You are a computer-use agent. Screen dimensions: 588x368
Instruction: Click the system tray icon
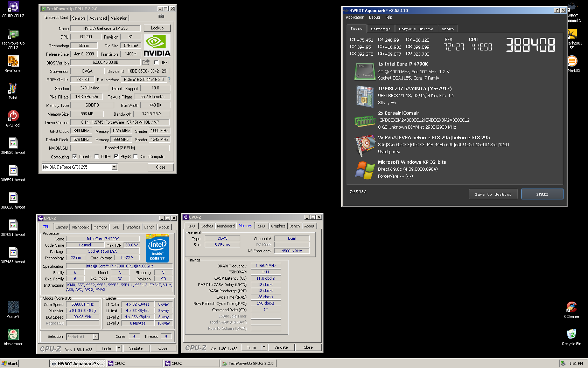[563, 363]
